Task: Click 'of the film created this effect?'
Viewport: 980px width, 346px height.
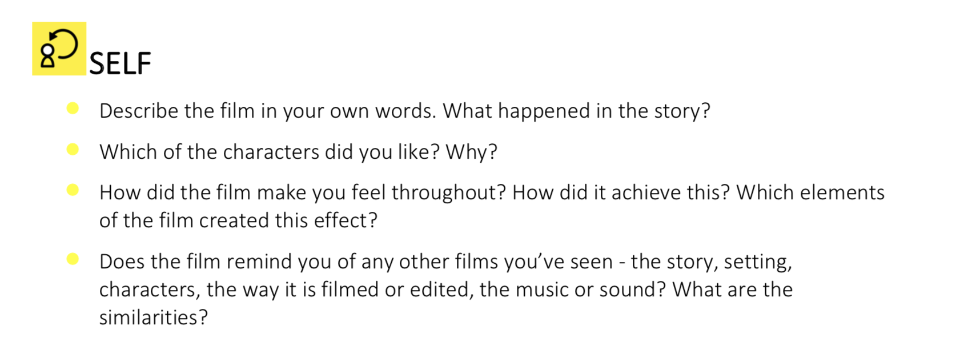Action: [x=238, y=220]
